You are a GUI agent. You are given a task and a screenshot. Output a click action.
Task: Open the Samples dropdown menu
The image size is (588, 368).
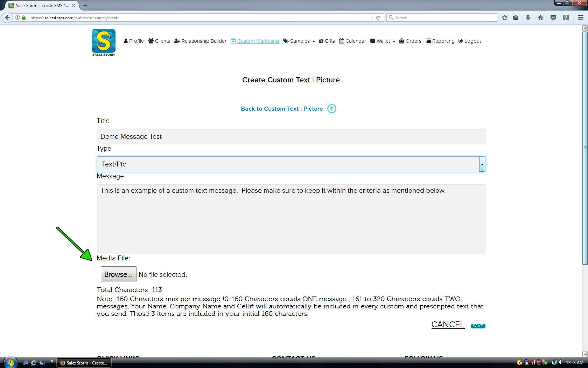(299, 41)
